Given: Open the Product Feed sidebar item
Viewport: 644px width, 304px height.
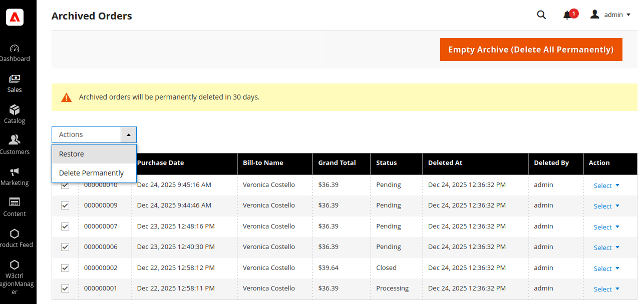Looking at the screenshot, I should click(x=14, y=238).
